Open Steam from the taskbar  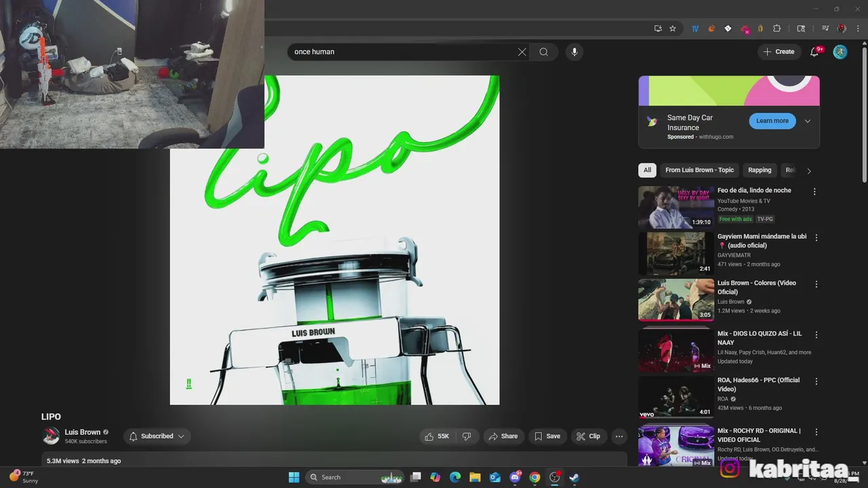pyautogui.click(x=574, y=477)
